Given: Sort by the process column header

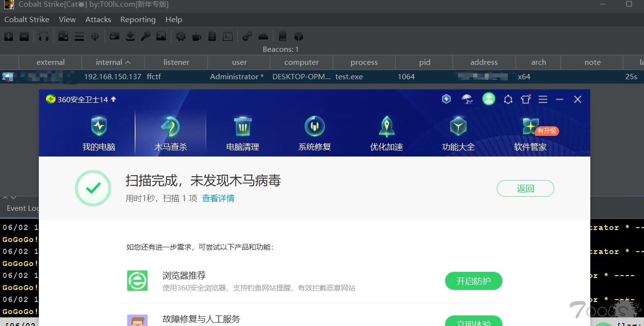Looking at the screenshot, I should coord(364,62).
